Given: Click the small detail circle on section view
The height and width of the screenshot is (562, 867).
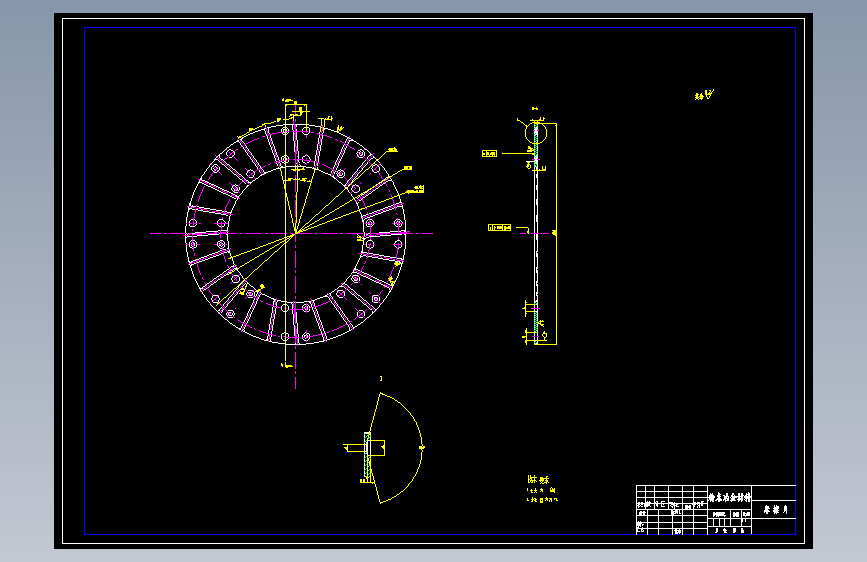Looking at the screenshot, I should [x=536, y=133].
